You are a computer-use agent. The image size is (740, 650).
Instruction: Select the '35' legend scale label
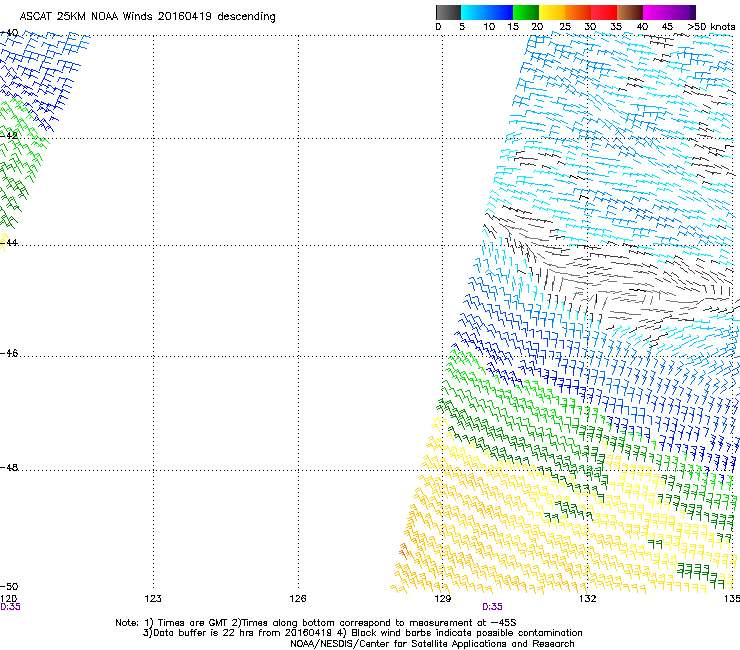point(616,27)
